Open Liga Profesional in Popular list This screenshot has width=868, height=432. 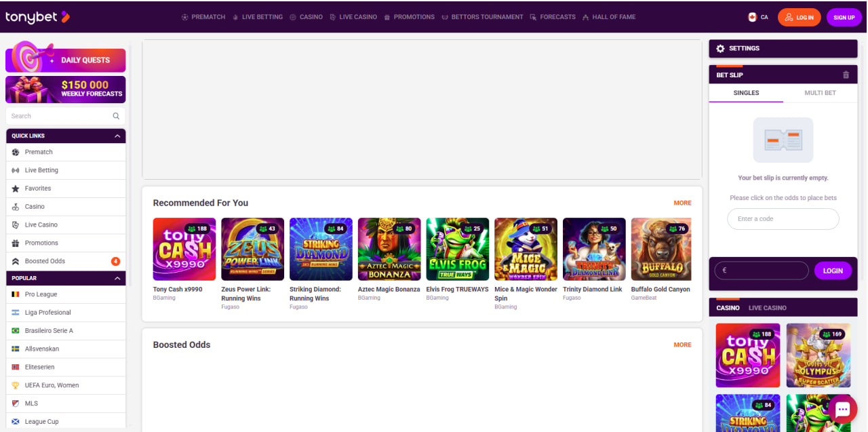point(66,313)
